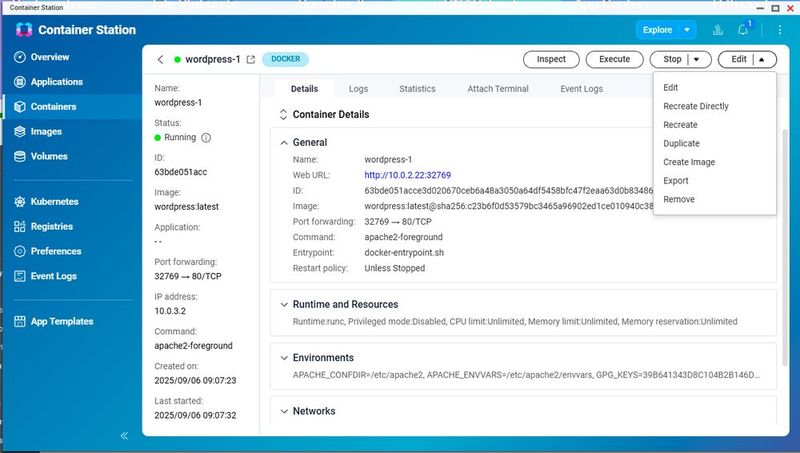This screenshot has width=800, height=453.
Task: Click the Environments summary text
Action: [x=526, y=375]
